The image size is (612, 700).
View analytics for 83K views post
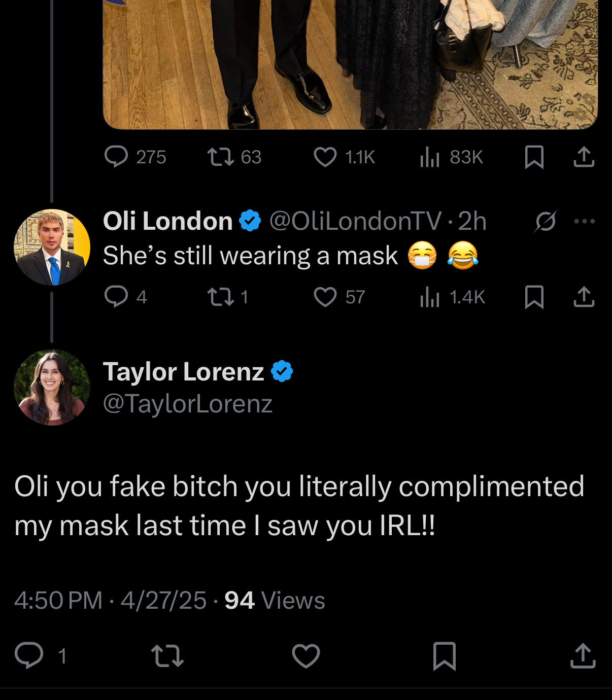coord(429,157)
